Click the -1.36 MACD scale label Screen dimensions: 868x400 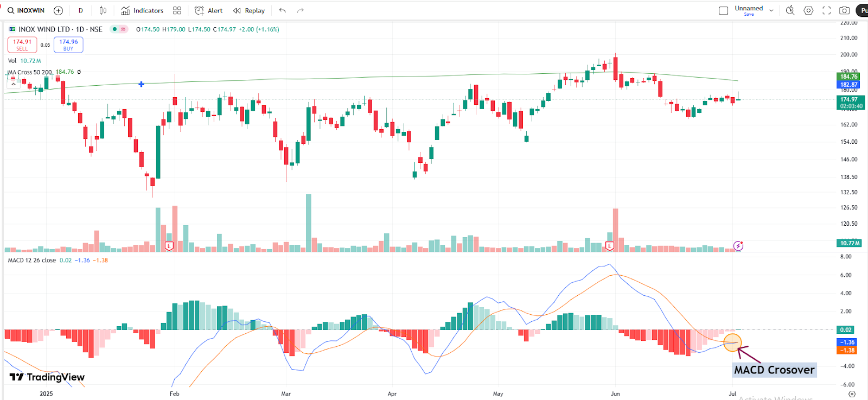[x=847, y=342]
